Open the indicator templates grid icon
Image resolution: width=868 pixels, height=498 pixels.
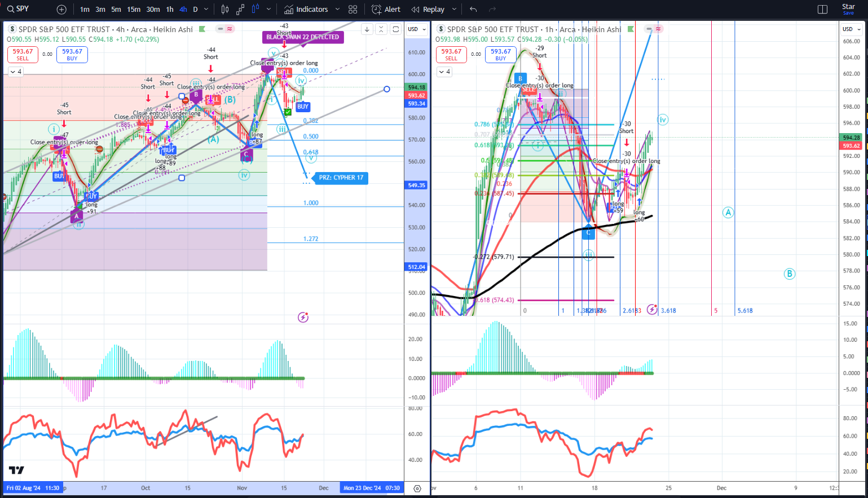(x=353, y=10)
